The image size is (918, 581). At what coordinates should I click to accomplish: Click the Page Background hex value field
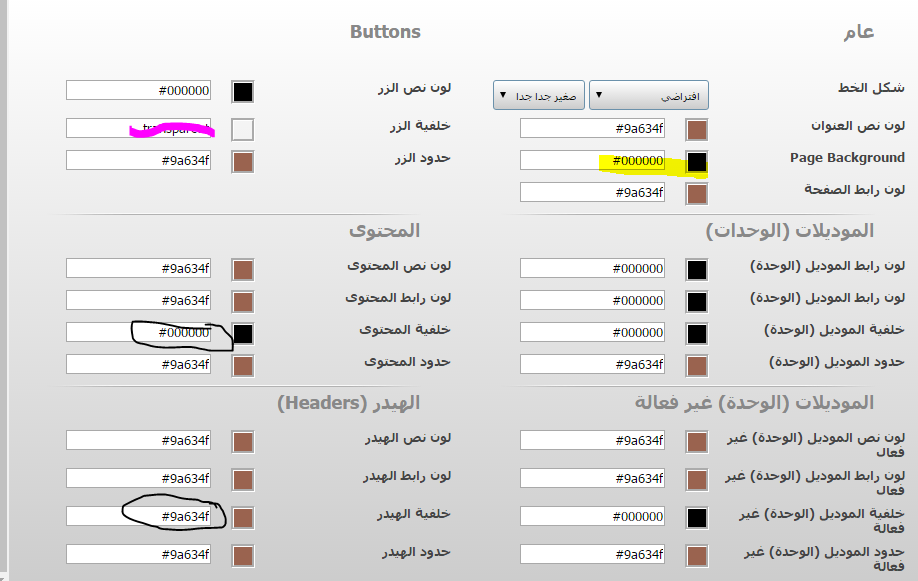pyautogui.click(x=592, y=160)
